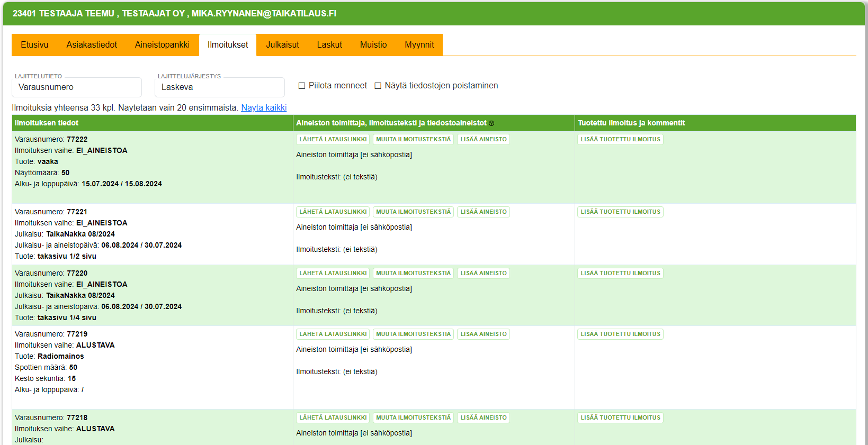Toggle Näytä tiedostojen poistaminen checkbox
This screenshot has width=868, height=445.
pyautogui.click(x=378, y=86)
